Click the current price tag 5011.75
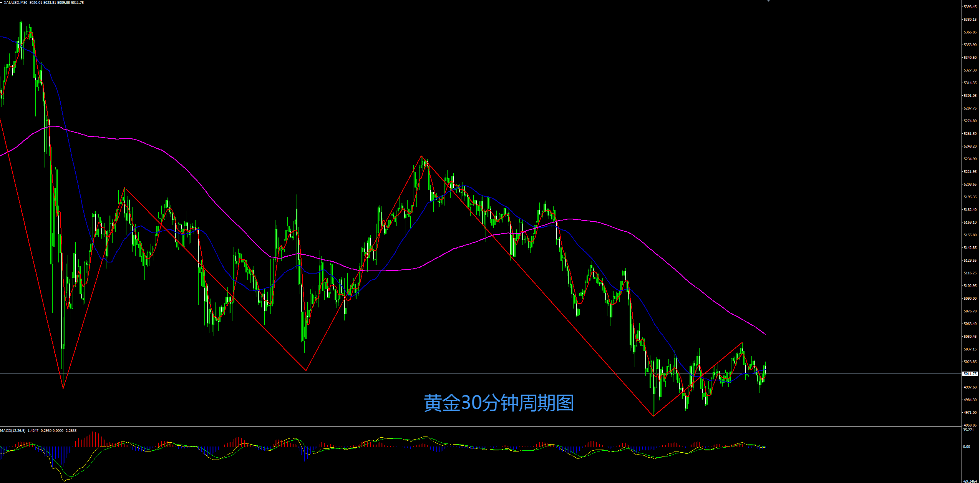Viewport: 980px width, 483px height. click(x=970, y=373)
